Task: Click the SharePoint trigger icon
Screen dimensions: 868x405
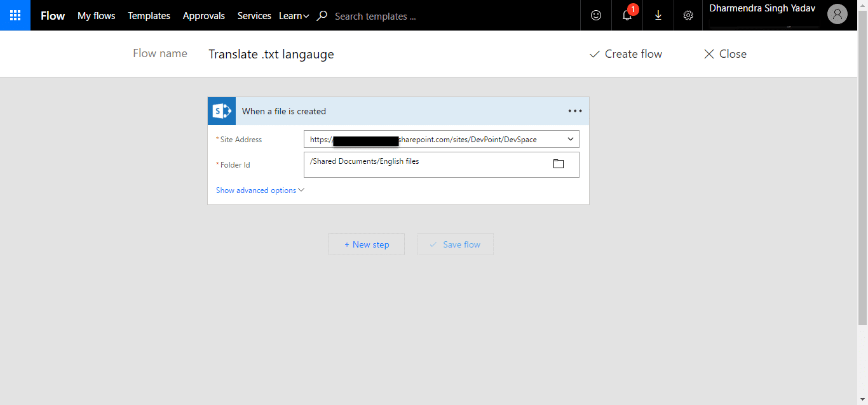Action: pyautogui.click(x=222, y=111)
